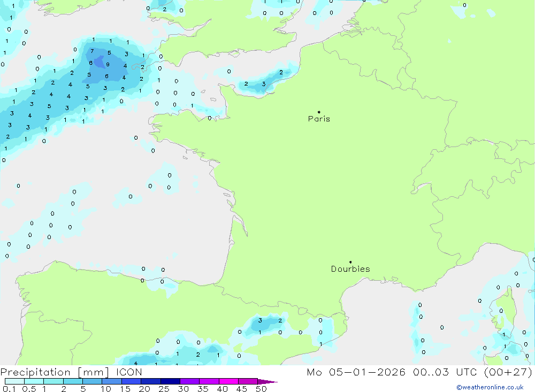Pick the 40–45 mm legend swatch

pos(228,381)
